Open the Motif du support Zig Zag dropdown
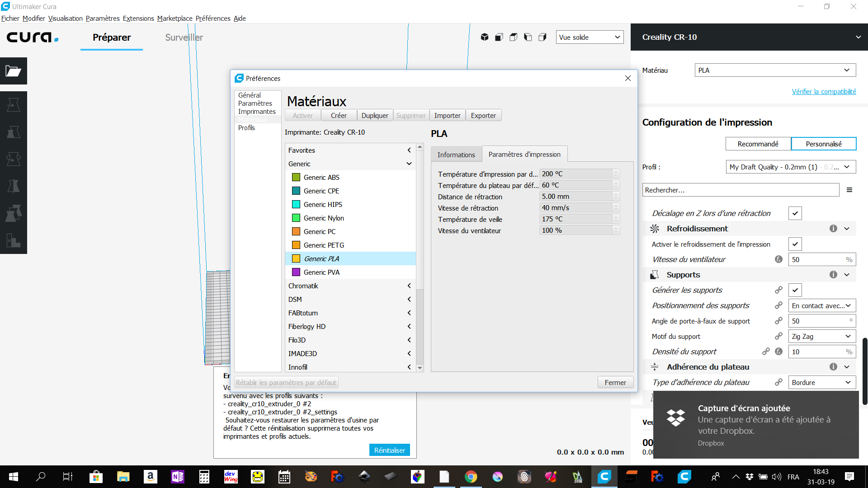The height and width of the screenshot is (488, 868). click(x=822, y=336)
